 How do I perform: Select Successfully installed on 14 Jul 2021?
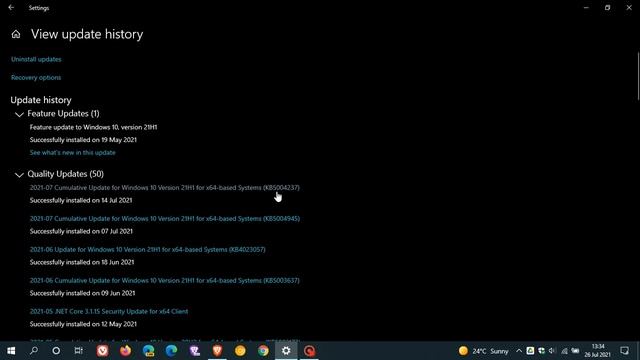[x=81, y=200]
